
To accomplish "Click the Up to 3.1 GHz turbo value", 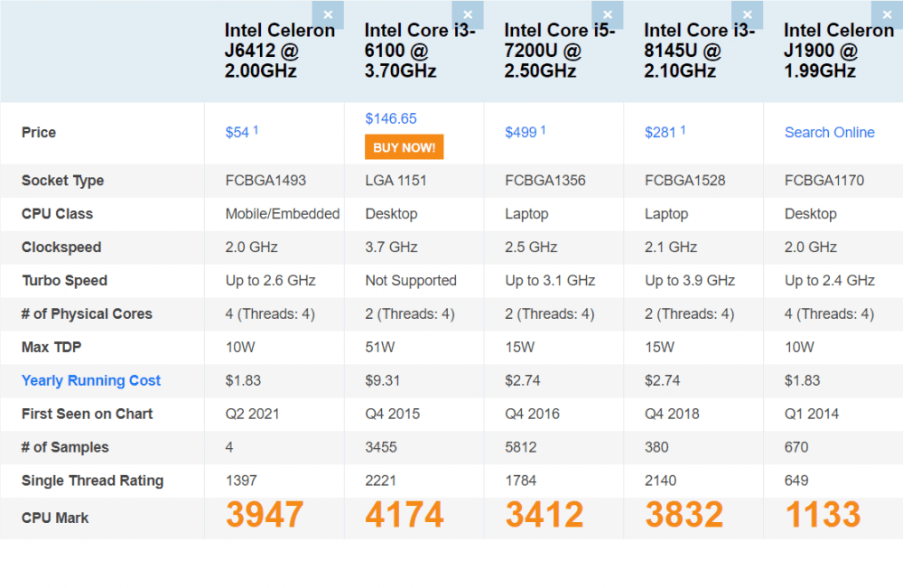I will coord(550,281).
